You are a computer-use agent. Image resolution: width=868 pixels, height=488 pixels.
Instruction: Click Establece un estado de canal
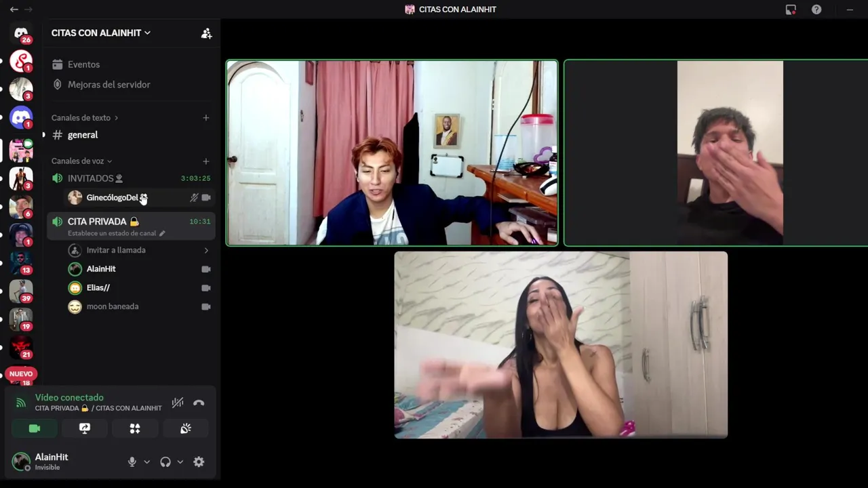112,233
